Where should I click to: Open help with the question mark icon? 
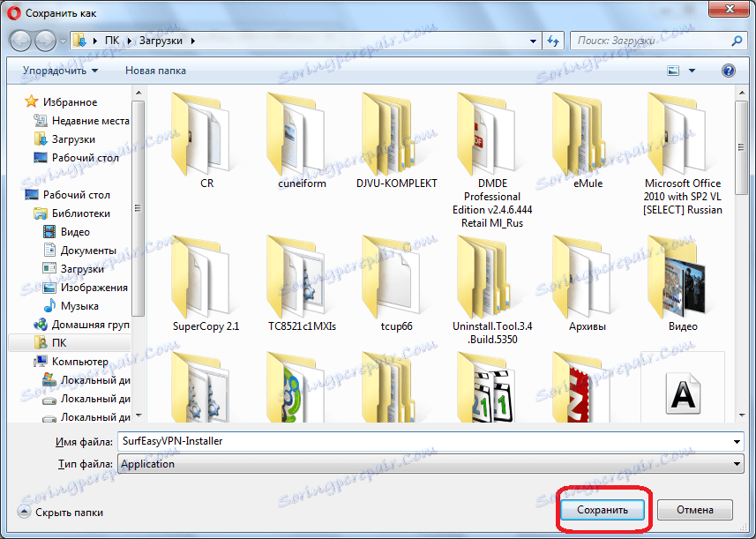point(728,71)
